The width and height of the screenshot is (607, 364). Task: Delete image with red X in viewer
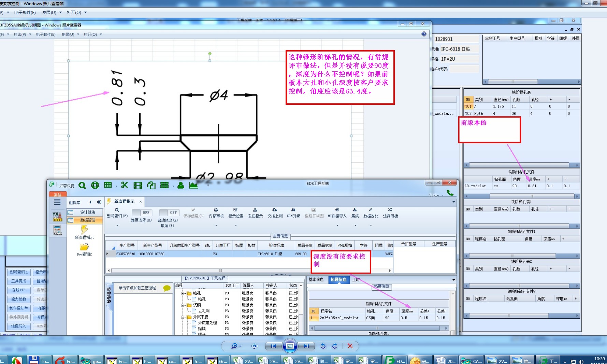tap(350, 346)
